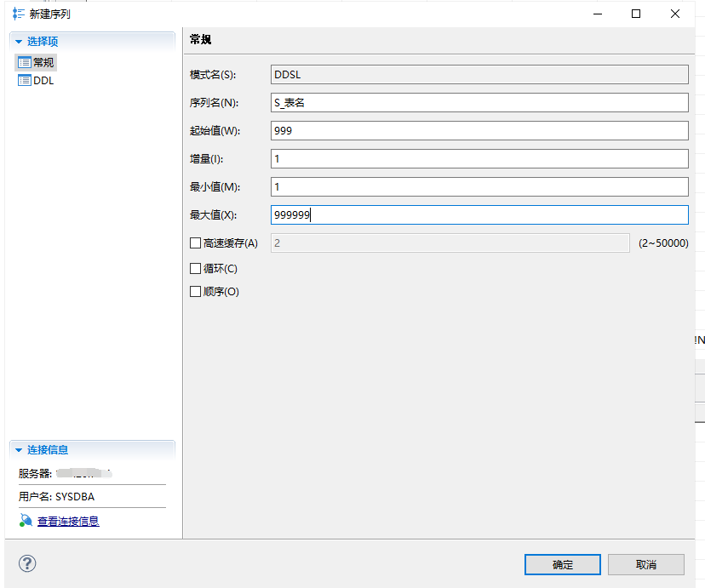
Task: Select the 常规 tree item
Action: tap(43, 62)
